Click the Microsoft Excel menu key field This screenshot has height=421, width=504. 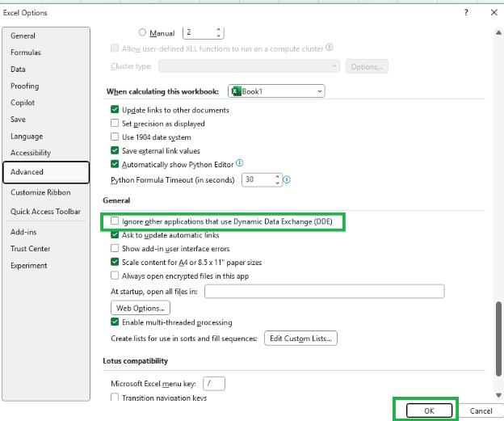[214, 383]
